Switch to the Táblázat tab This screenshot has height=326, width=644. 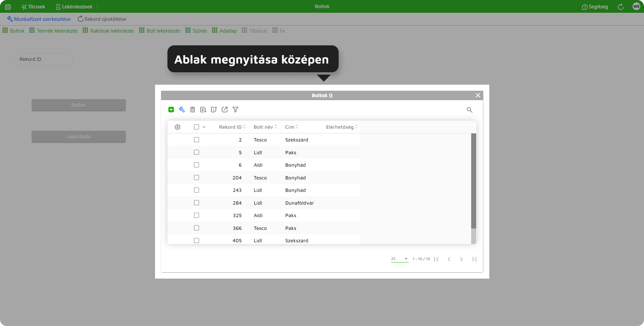pyautogui.click(x=255, y=31)
